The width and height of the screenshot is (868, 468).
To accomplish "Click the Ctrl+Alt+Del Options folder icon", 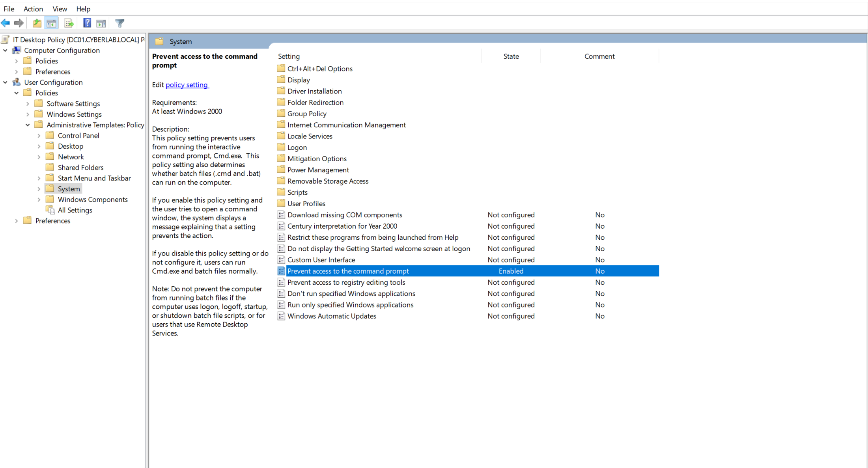I will pyautogui.click(x=281, y=68).
